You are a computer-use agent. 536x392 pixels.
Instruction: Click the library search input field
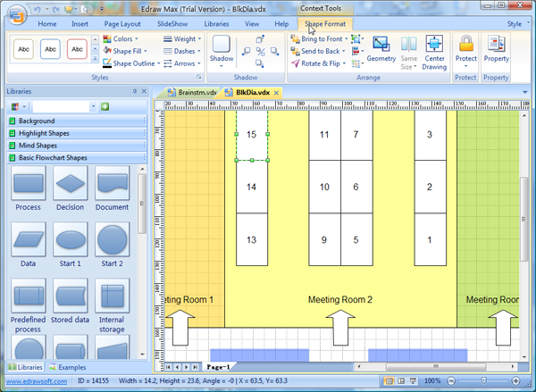[64, 106]
